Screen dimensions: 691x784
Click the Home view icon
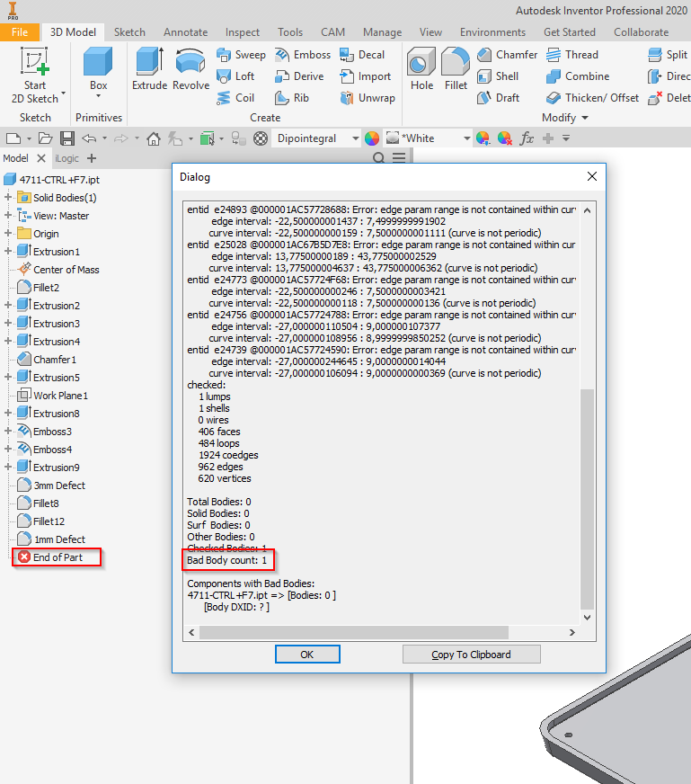point(154,138)
